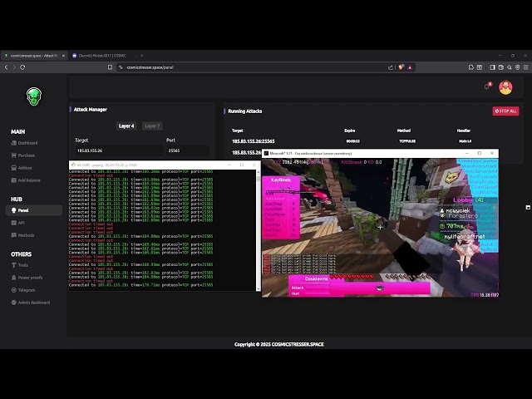
Task: Click the Running Attacks panel heading
Action: pyautogui.click(x=244, y=111)
